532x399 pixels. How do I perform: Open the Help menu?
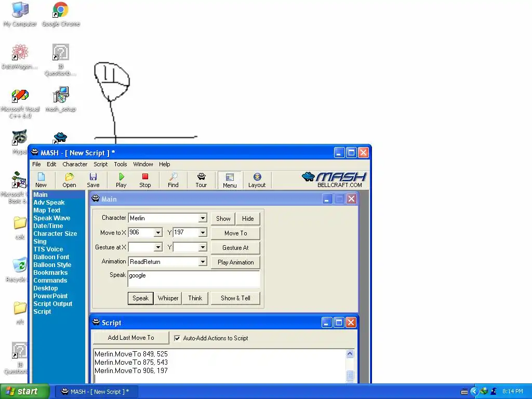[x=165, y=164]
